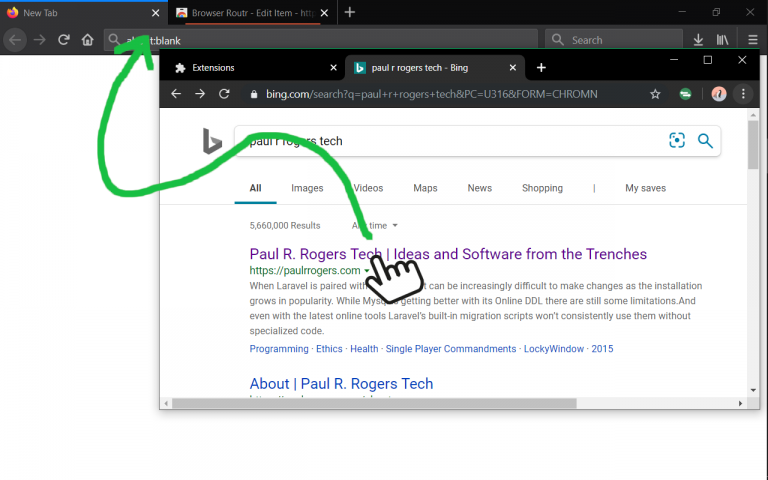Switch to the Firefox New Tab tab

click(x=83, y=13)
